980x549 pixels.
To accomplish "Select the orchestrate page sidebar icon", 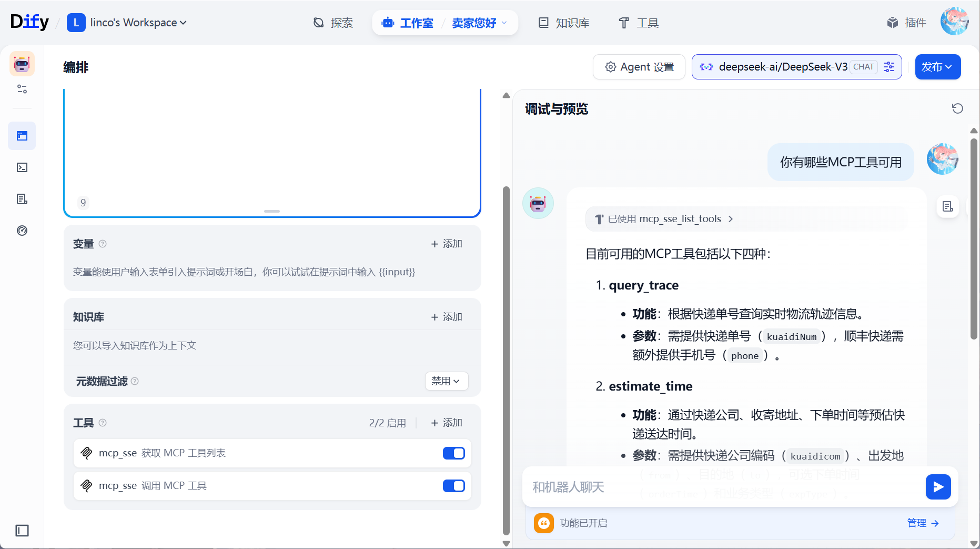I will [x=22, y=136].
